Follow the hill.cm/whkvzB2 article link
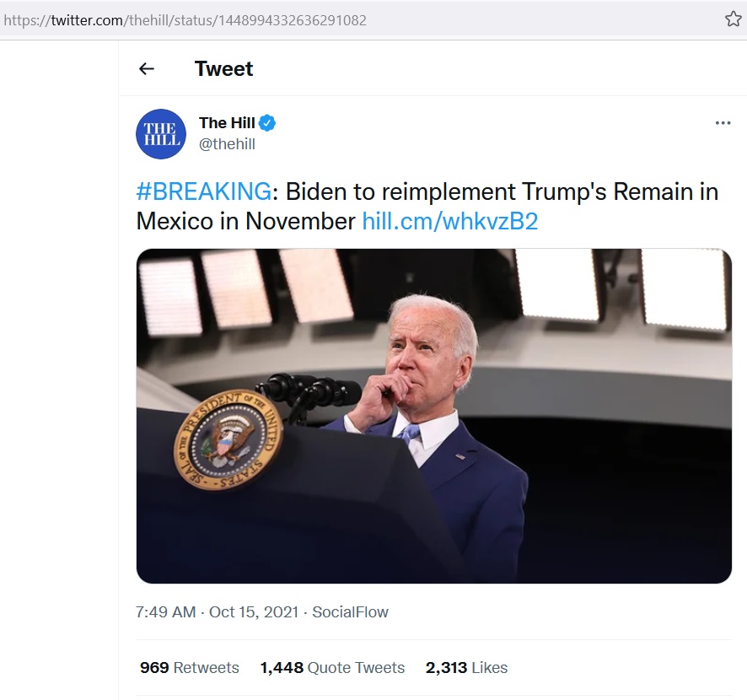747x700 pixels. click(x=449, y=221)
